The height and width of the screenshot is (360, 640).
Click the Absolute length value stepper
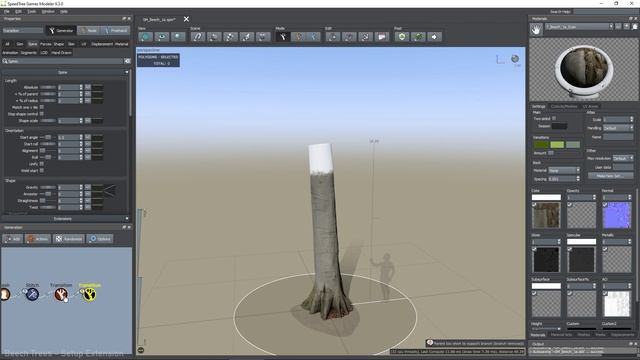(x=81, y=87)
